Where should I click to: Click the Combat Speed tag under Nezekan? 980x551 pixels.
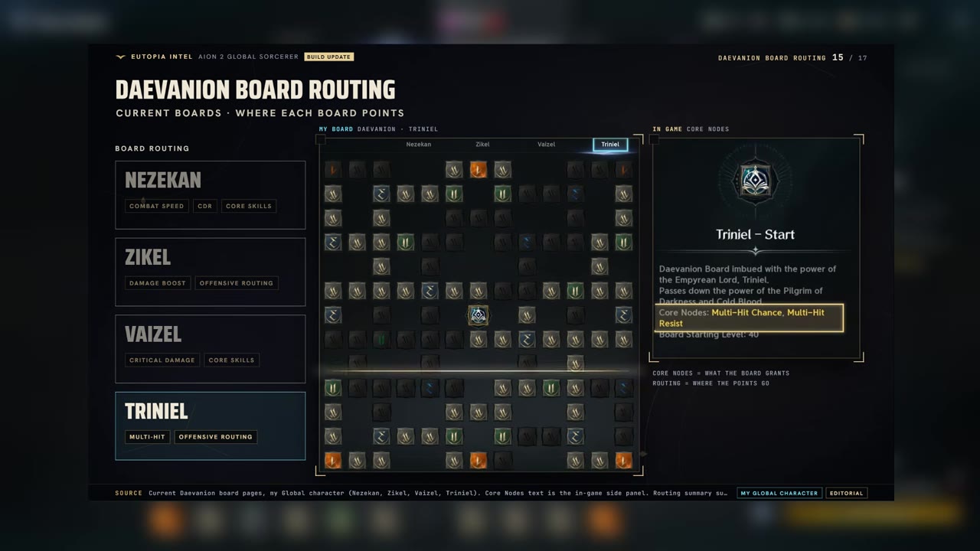[157, 206]
